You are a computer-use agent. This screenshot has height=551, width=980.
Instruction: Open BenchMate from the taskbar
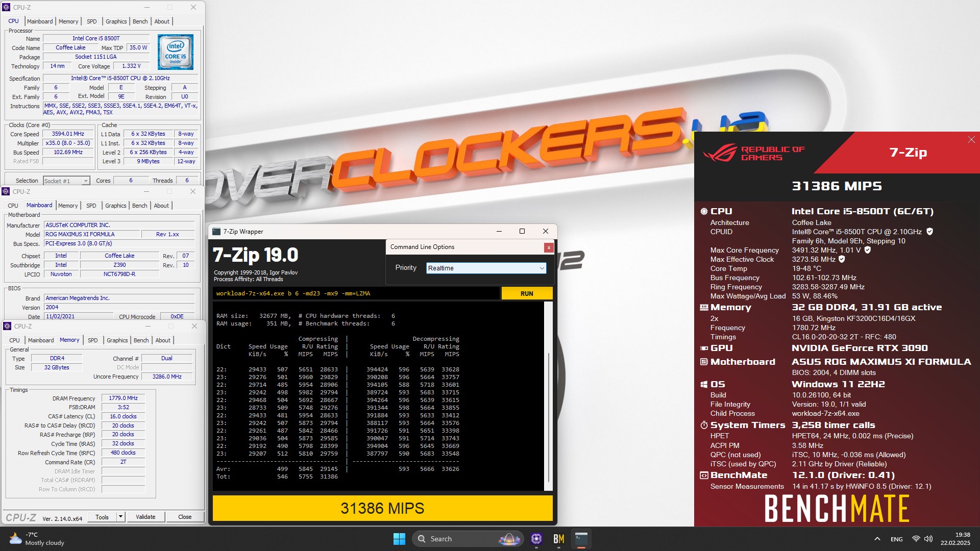tap(559, 539)
